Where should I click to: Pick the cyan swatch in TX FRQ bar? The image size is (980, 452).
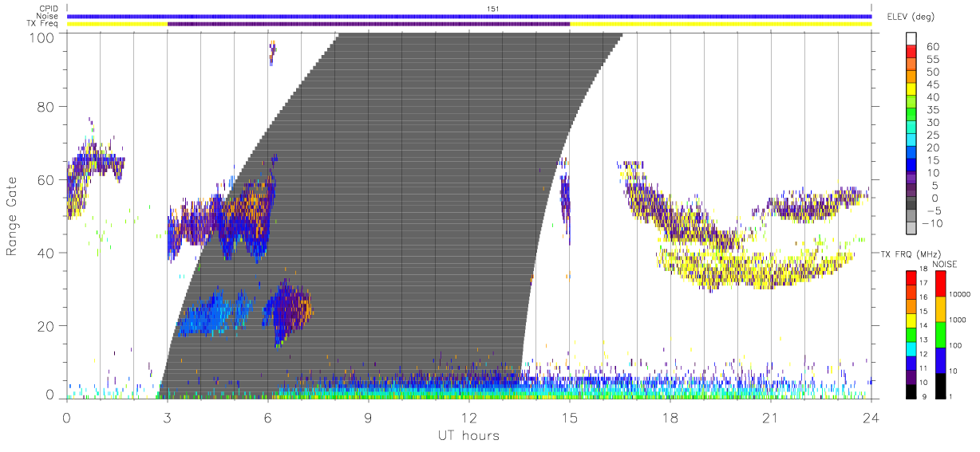click(911, 349)
